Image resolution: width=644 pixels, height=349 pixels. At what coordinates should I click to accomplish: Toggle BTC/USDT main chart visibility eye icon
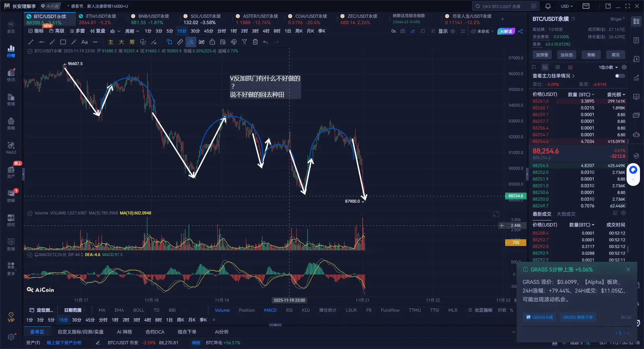pyautogui.click(x=30, y=51)
